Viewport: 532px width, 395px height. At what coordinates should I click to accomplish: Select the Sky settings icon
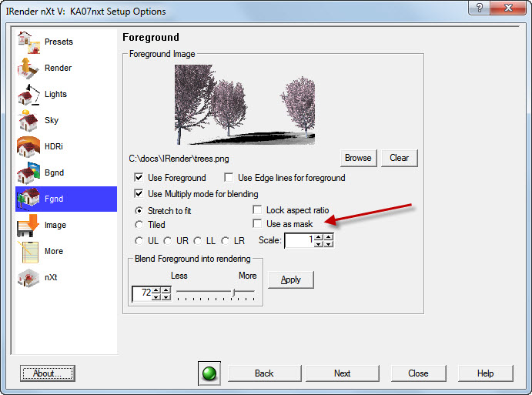click(28, 120)
